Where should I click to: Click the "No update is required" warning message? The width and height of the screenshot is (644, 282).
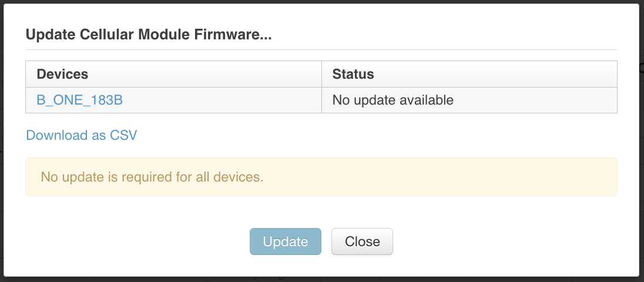[x=152, y=176]
